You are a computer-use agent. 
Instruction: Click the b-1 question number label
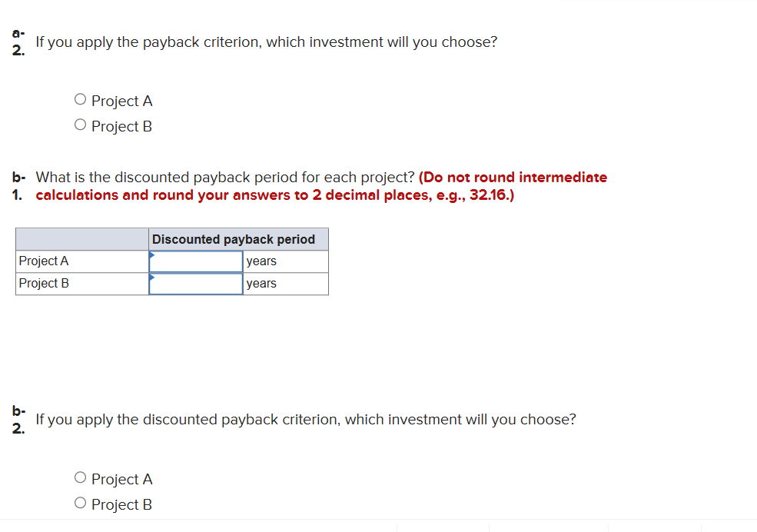pyautogui.click(x=18, y=185)
